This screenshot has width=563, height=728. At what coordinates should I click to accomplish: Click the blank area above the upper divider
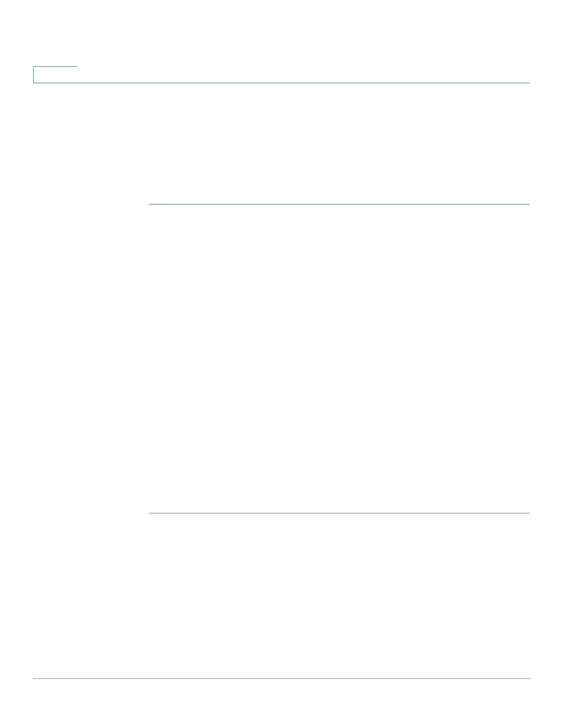(x=339, y=143)
